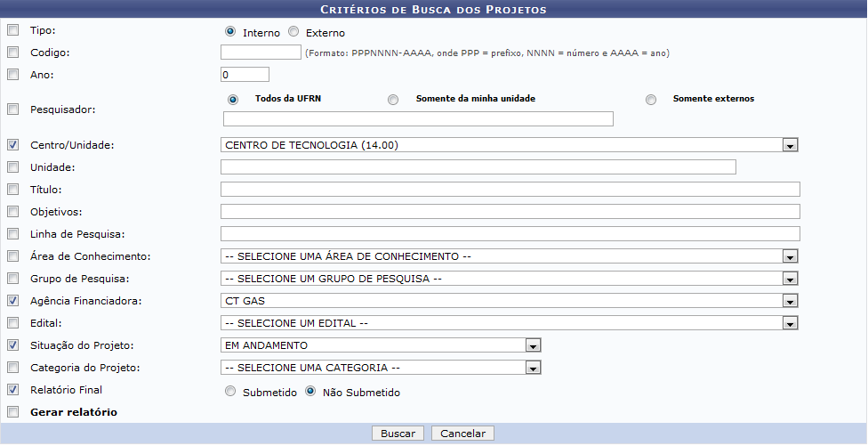Open the Centro/Unidade dropdown

click(790, 145)
